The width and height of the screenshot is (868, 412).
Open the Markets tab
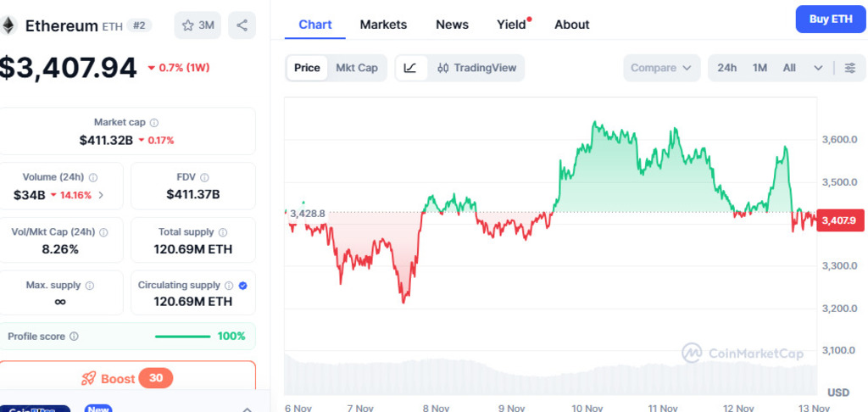coord(383,25)
